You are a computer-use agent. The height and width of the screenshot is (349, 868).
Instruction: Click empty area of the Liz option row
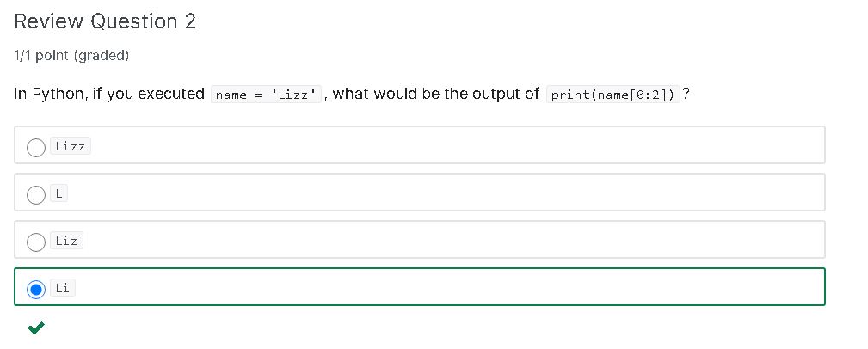(443, 240)
